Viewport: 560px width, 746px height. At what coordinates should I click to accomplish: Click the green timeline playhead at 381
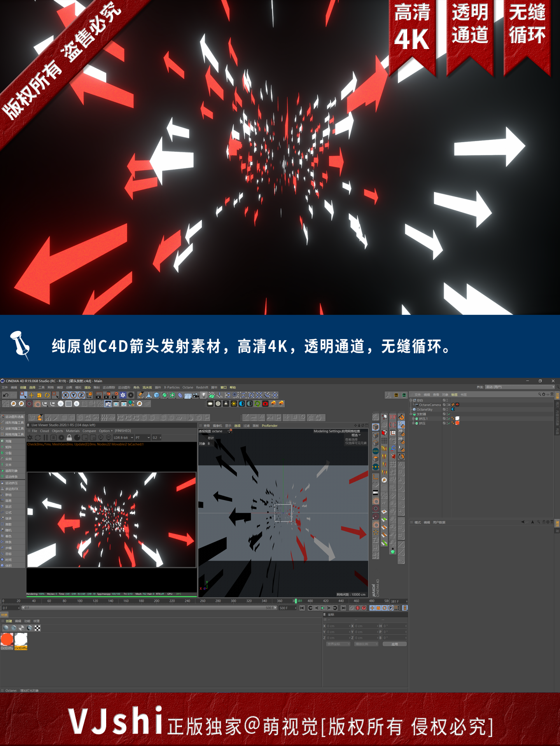pyautogui.click(x=296, y=601)
